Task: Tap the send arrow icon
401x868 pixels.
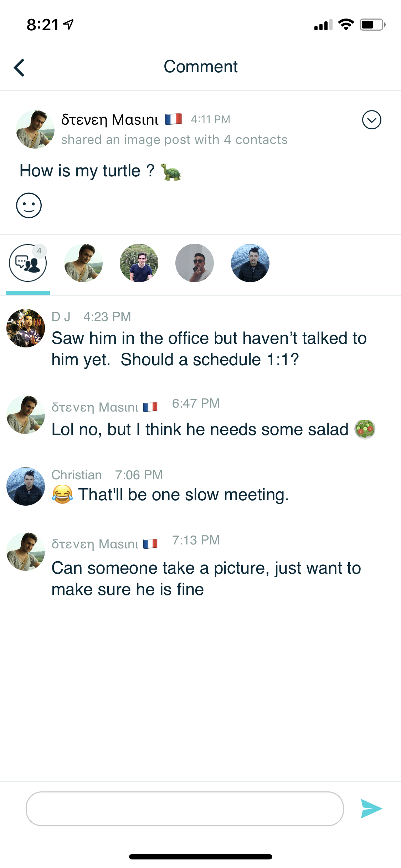Action: coord(371,808)
